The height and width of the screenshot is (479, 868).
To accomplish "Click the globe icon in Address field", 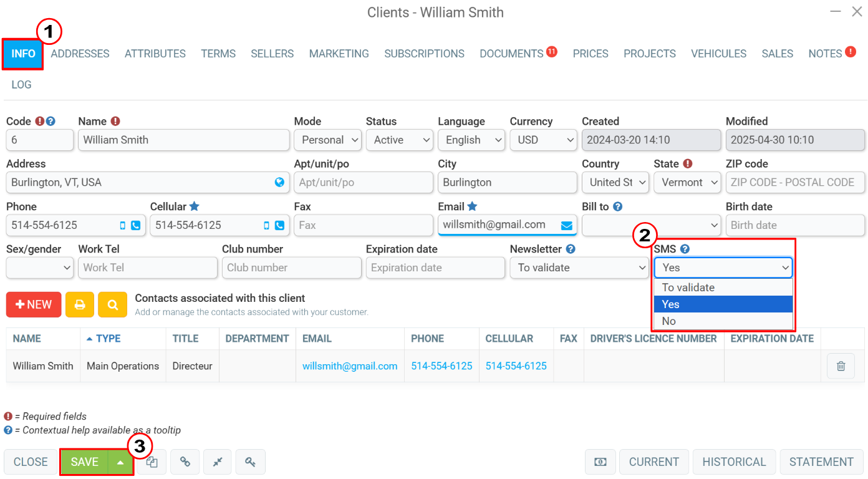I will (279, 182).
